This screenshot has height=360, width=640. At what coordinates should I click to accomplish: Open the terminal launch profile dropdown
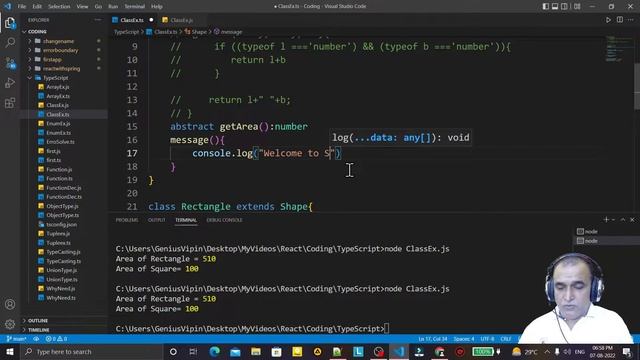(x=613, y=220)
